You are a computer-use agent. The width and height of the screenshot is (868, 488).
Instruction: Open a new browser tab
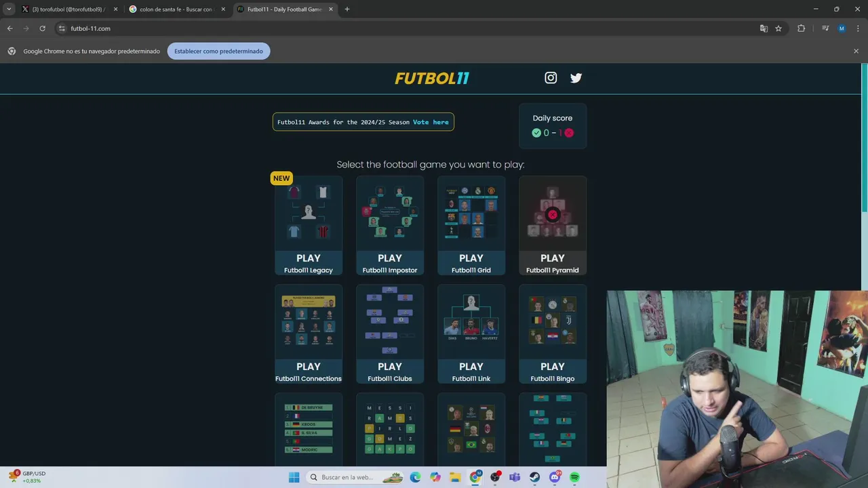pyautogui.click(x=347, y=9)
